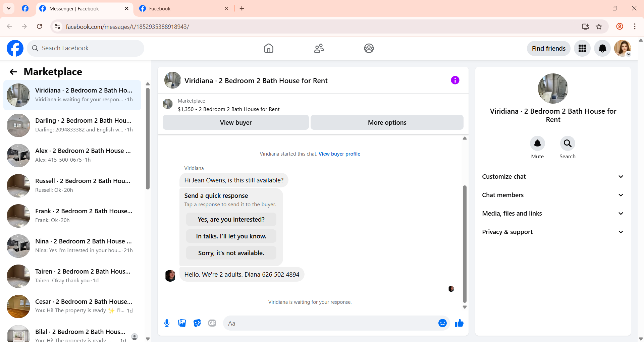This screenshot has height=342, width=644.
Task: Select the Messenger | Facebook tab
Action: pyautogui.click(x=84, y=8)
